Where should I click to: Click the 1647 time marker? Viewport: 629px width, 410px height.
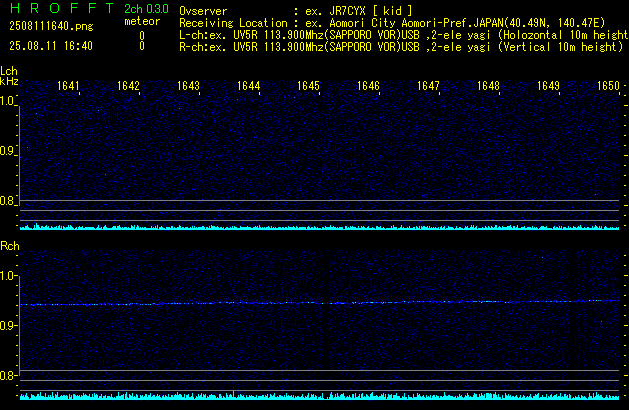428,86
